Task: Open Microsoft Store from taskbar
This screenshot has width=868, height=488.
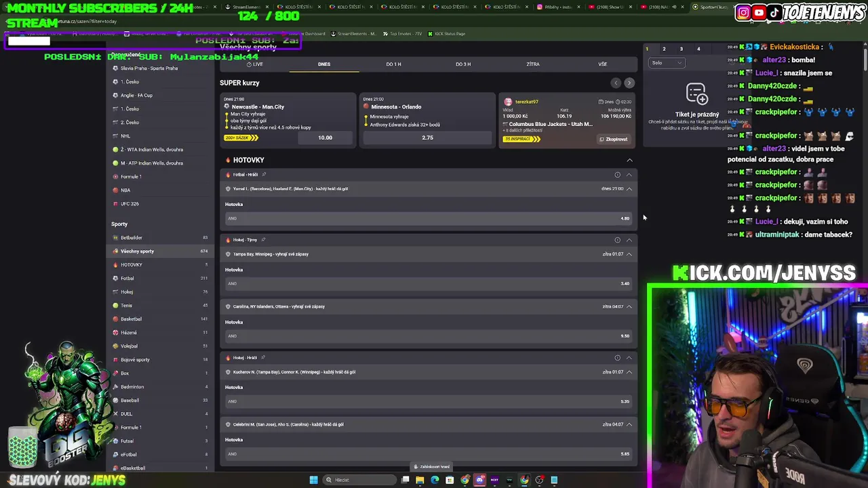Action: [x=450, y=480]
